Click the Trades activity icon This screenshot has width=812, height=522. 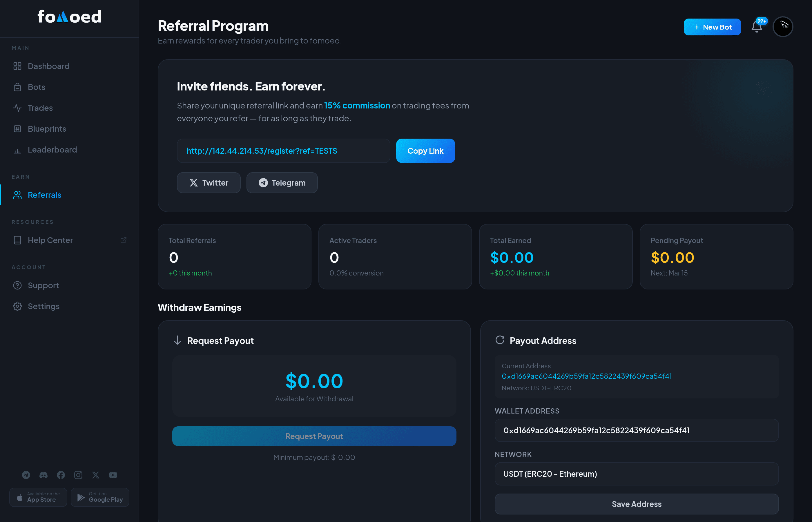click(x=17, y=108)
